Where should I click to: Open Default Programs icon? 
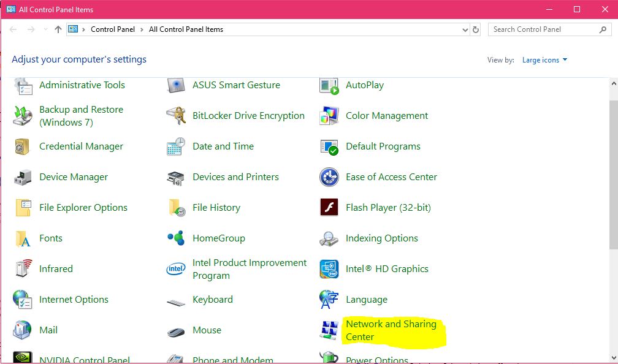tap(329, 146)
